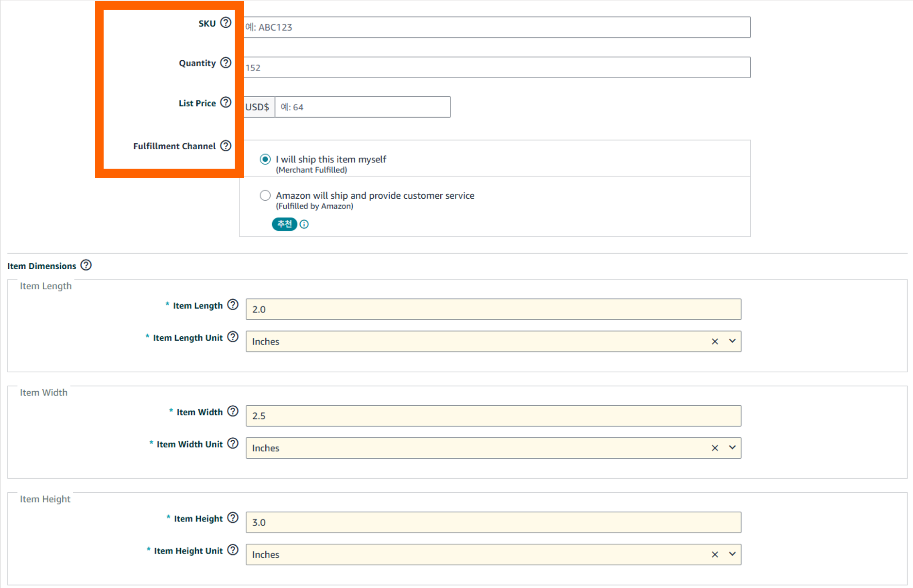913x588 pixels.
Task: Expand the Item Length Unit dropdown arrow
Action: 732,341
